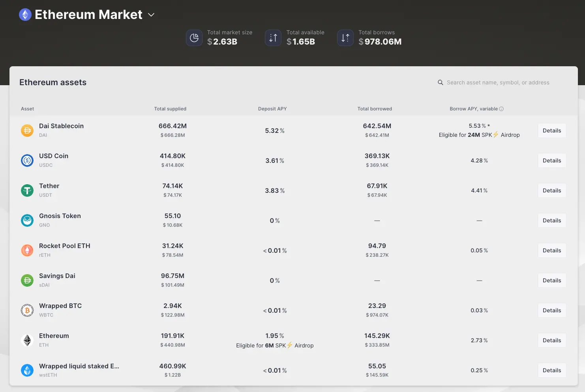Click the Total available arrows icon
The width and height of the screenshot is (585, 392).
(x=273, y=38)
